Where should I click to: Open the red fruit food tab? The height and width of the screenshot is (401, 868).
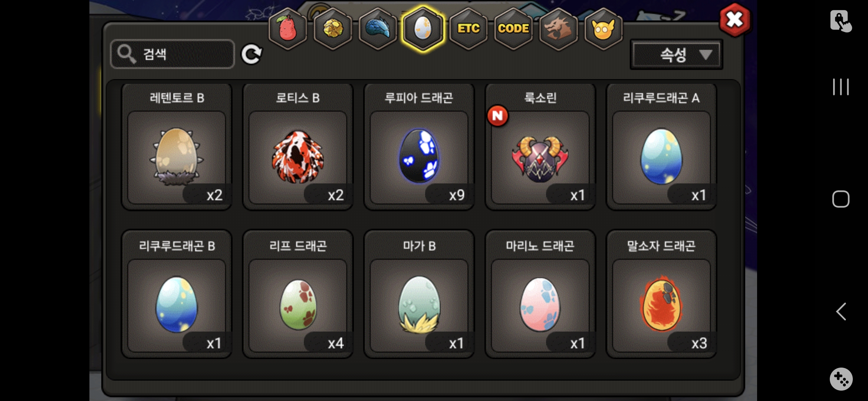coord(288,29)
